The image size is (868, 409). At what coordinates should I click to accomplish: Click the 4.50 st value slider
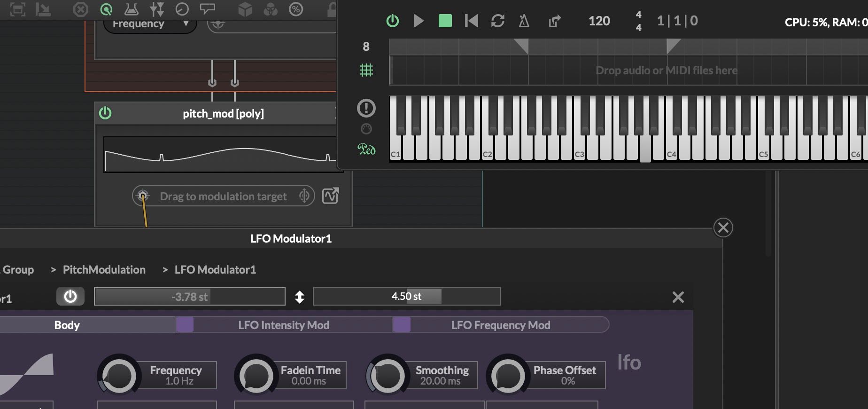(x=407, y=297)
